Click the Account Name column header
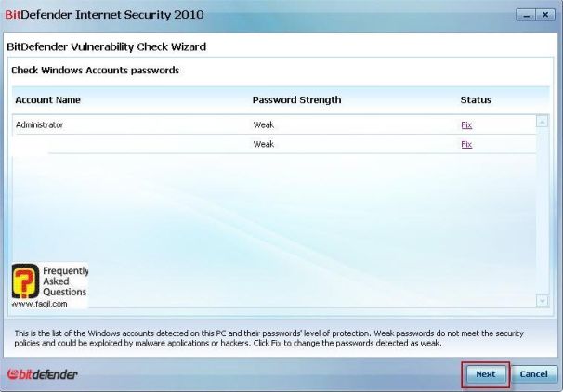Viewport: 563px width, 392px height. point(47,99)
